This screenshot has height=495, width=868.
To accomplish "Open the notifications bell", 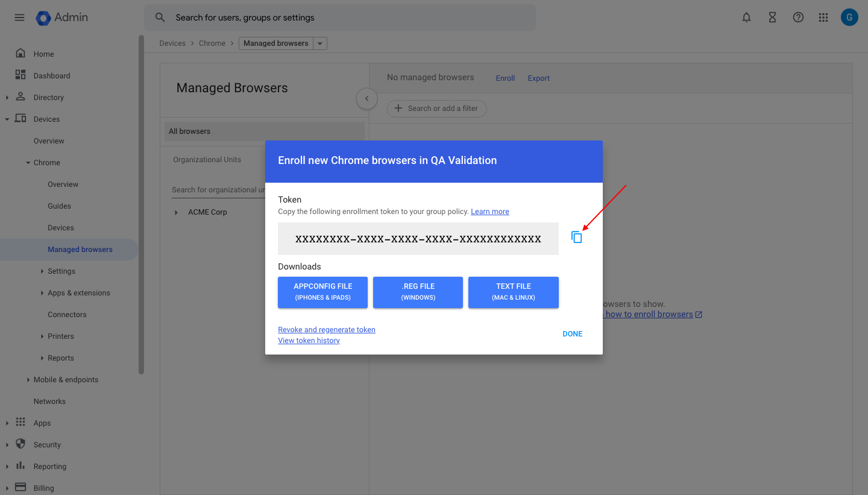I will coord(746,17).
